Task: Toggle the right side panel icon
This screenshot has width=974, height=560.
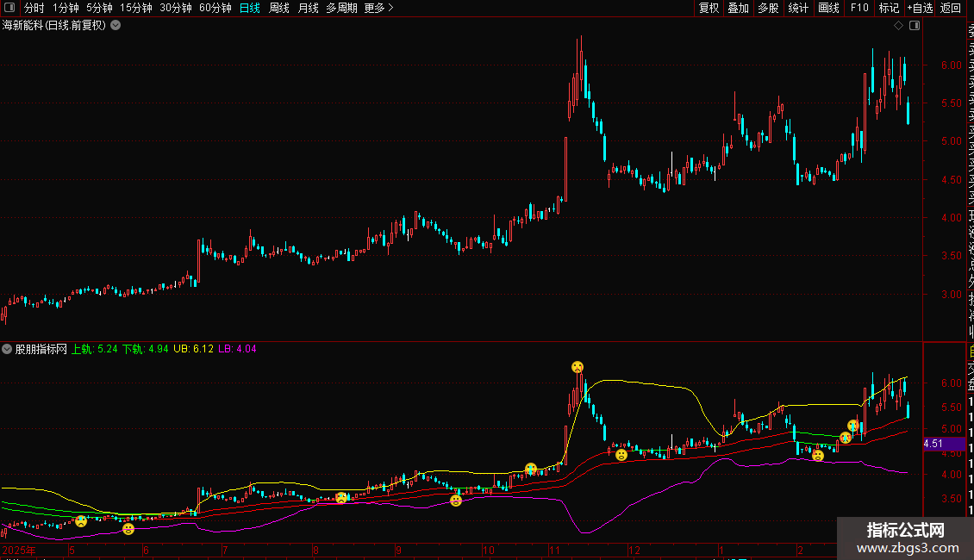Action: point(915,26)
